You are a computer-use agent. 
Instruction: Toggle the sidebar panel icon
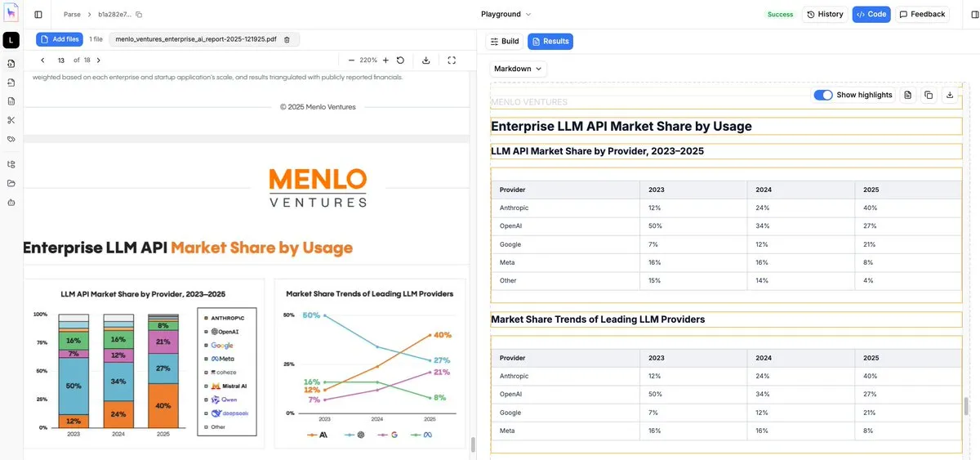[38, 15]
